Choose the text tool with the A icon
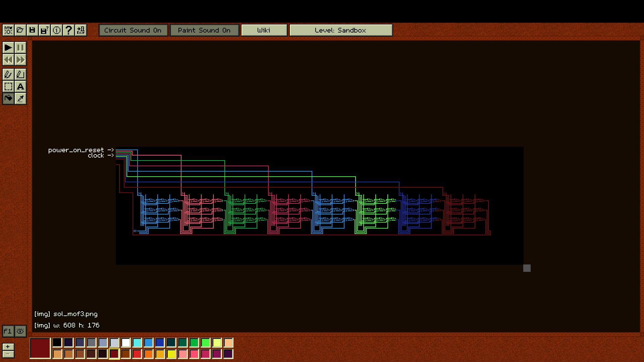This screenshot has width=644, height=362. (20, 86)
